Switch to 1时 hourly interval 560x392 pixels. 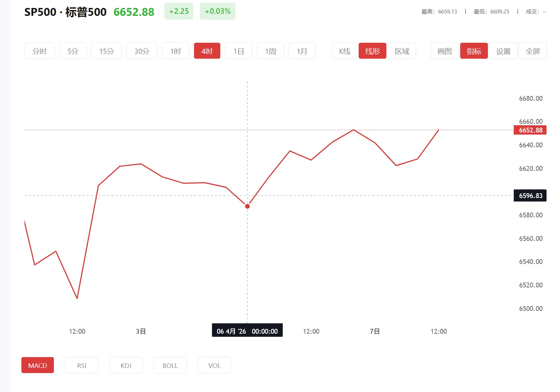pos(175,51)
